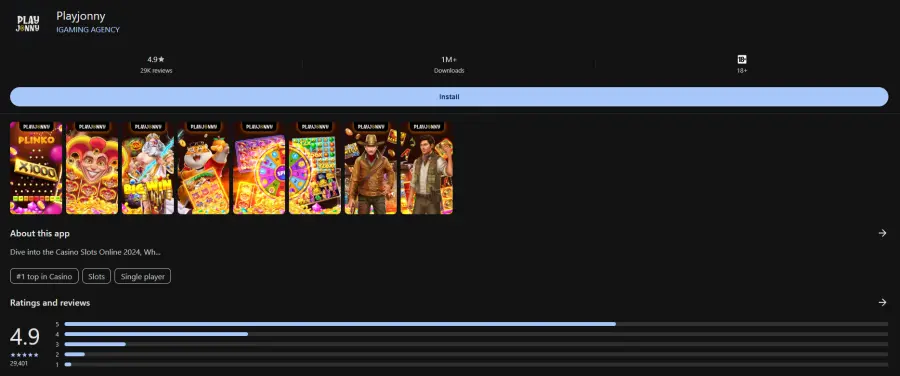Click the large 4.9 rating score
Viewport: 900px width, 376px height.
pyautogui.click(x=25, y=336)
